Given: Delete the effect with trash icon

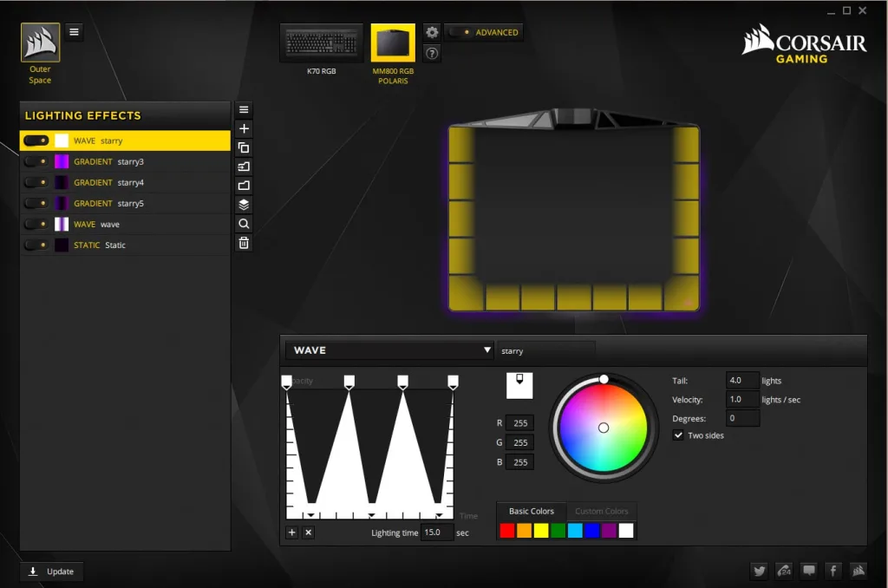Looking at the screenshot, I should 244,243.
